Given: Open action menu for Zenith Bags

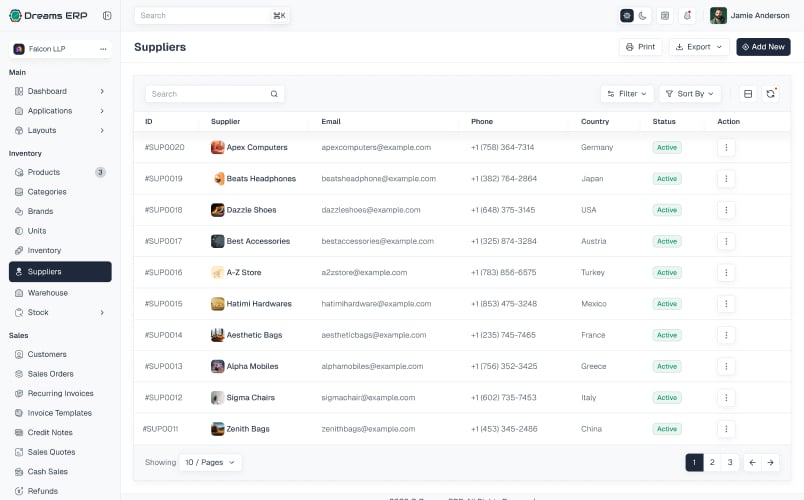Looking at the screenshot, I should pyautogui.click(x=726, y=429).
